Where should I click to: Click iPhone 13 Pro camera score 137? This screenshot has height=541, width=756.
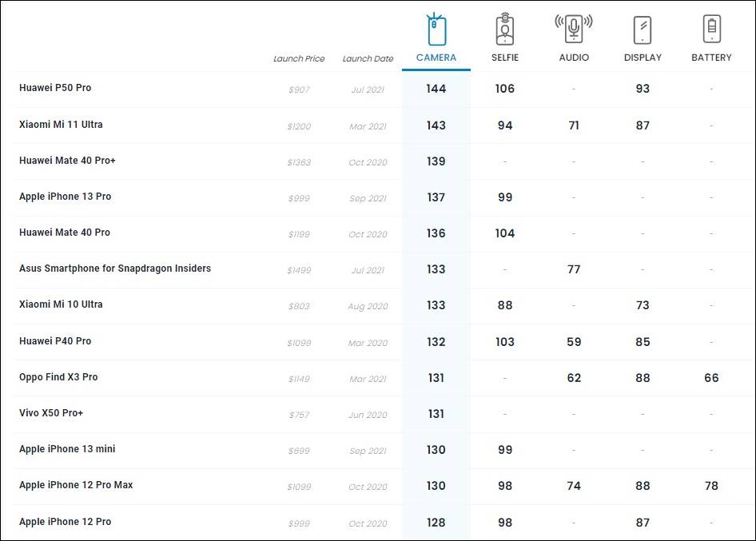click(436, 197)
